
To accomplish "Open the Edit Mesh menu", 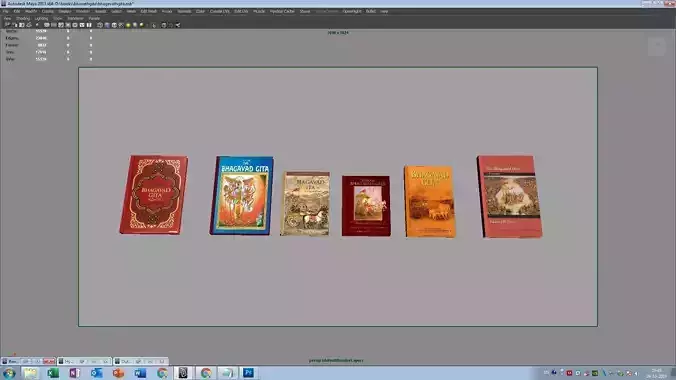I will coord(149,12).
